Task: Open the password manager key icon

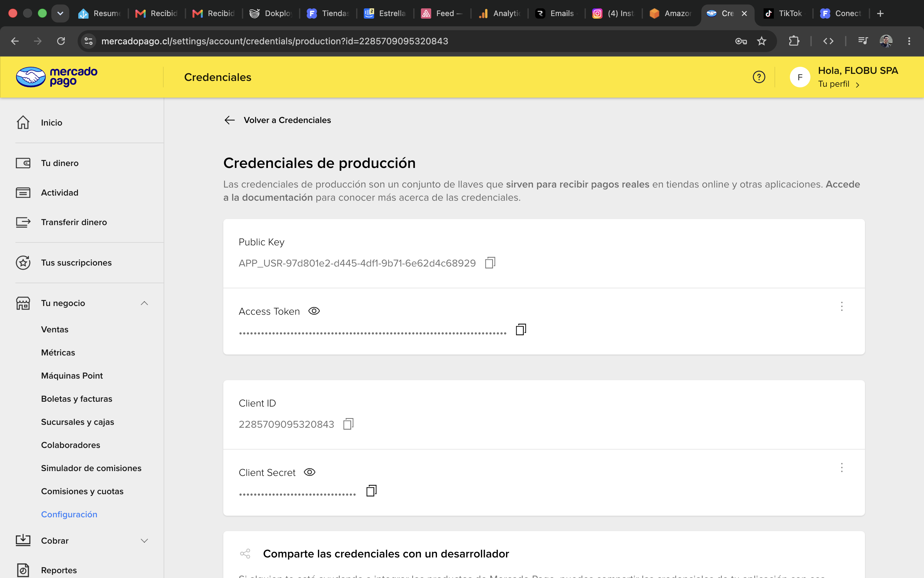Action: [x=741, y=41]
